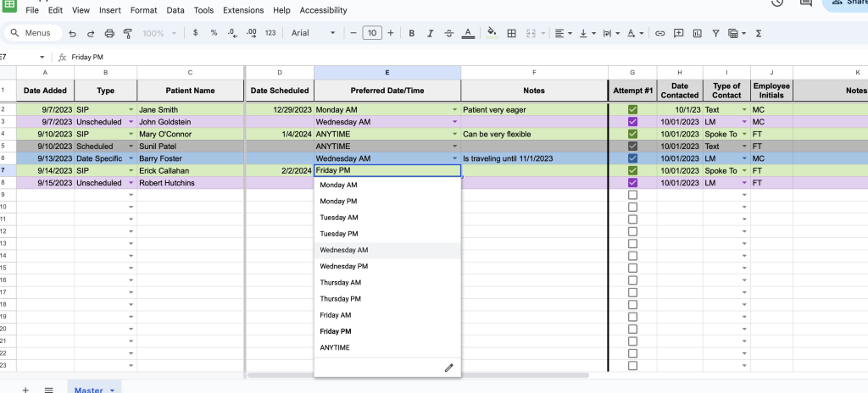The image size is (868, 393).
Task: Open text rotation options
Action: (x=634, y=33)
